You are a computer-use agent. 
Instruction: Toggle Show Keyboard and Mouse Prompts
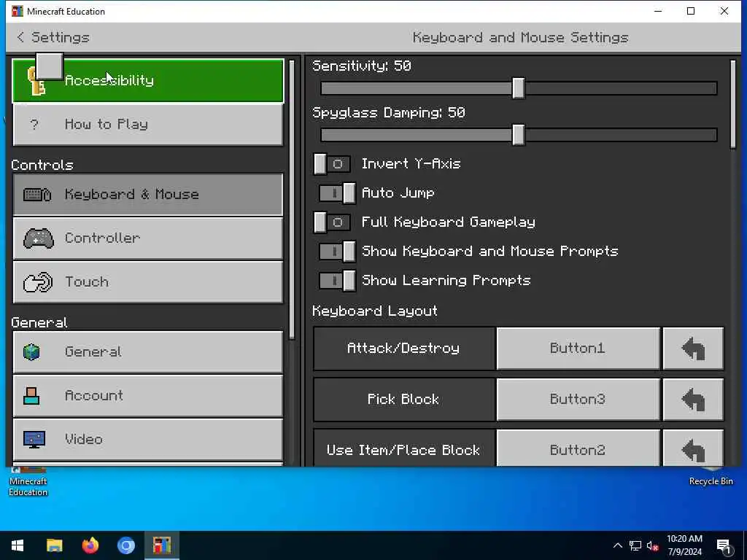[337, 251]
